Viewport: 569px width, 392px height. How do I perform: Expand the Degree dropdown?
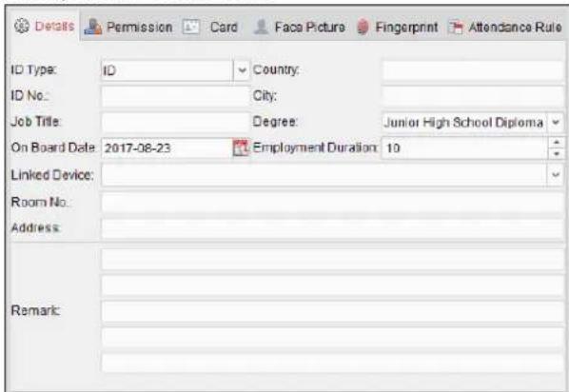tap(556, 122)
